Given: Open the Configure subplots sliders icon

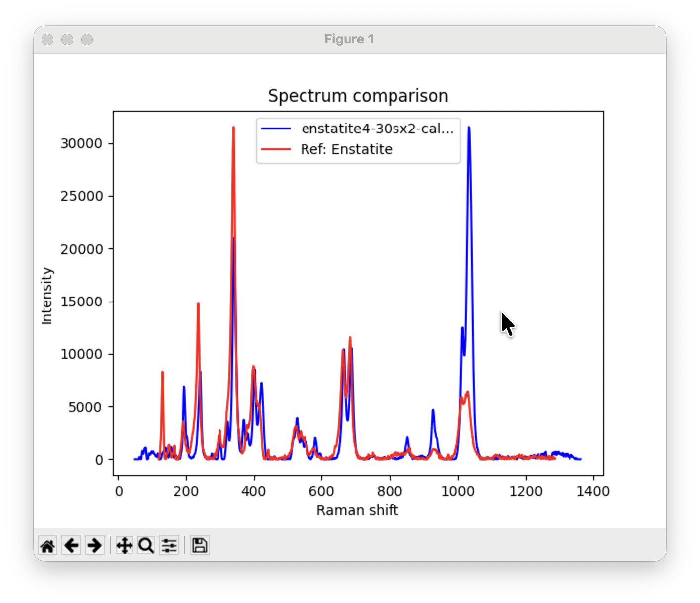Looking at the screenshot, I should point(169,545).
